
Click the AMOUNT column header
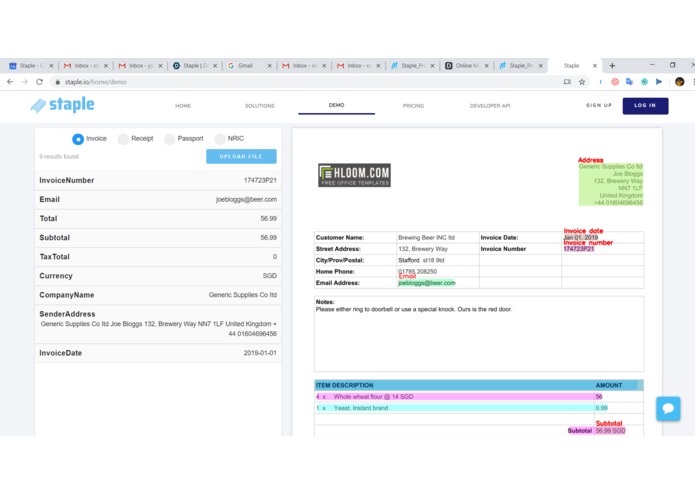(x=609, y=385)
